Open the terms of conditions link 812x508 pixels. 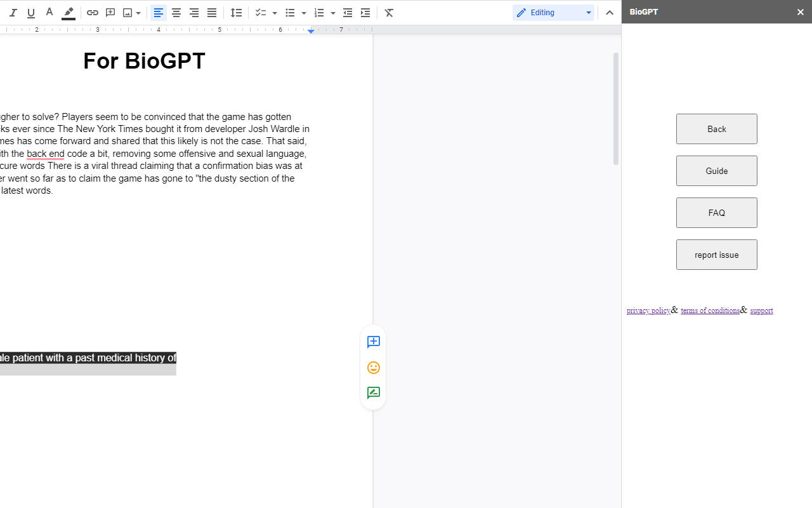coord(710,311)
